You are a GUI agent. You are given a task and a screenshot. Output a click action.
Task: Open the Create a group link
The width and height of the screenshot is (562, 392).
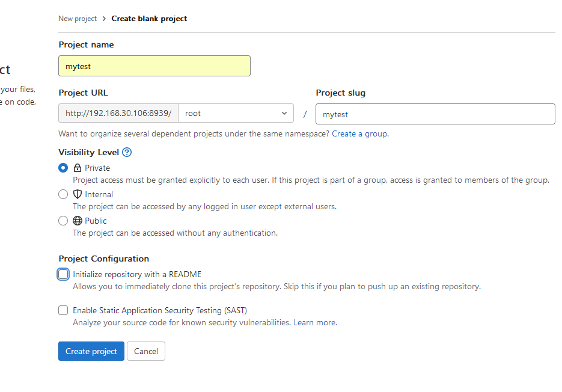point(359,133)
